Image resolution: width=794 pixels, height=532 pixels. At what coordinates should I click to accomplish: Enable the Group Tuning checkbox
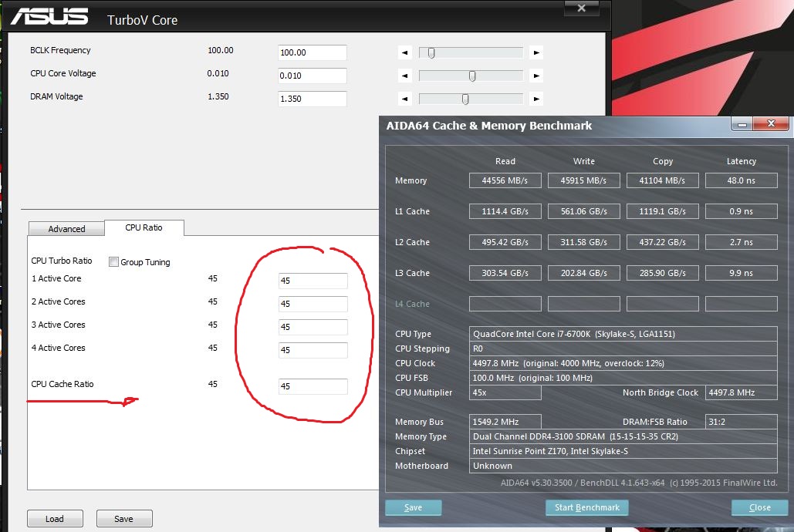(114, 261)
